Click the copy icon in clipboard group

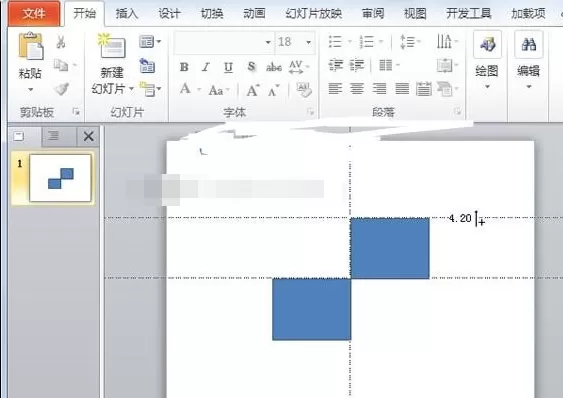click(x=61, y=65)
